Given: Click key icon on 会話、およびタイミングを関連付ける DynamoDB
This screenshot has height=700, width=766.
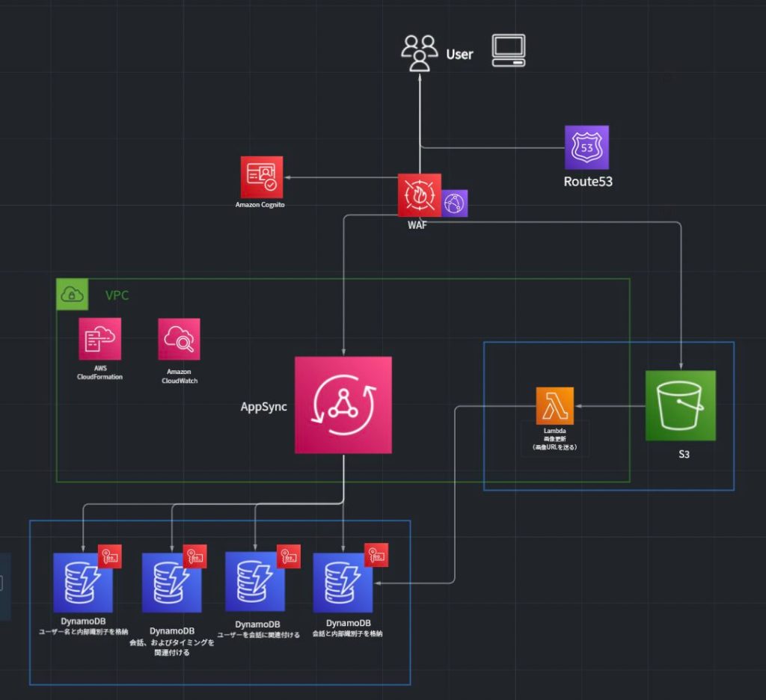Looking at the screenshot, I should 195,556.
